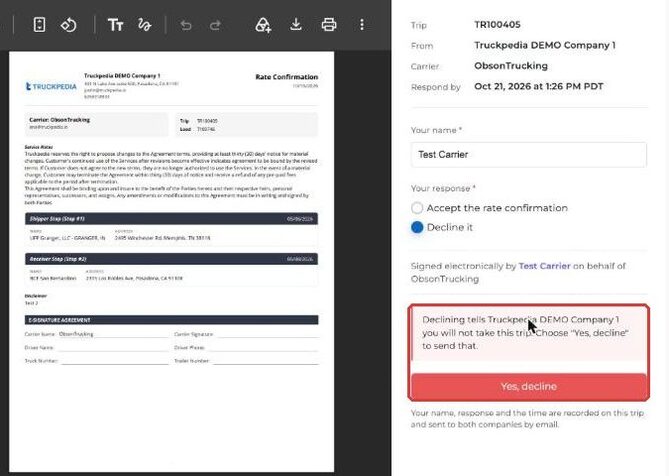Click the 'Rate Confirmation' document title
This screenshot has height=476, width=669.
(287, 77)
